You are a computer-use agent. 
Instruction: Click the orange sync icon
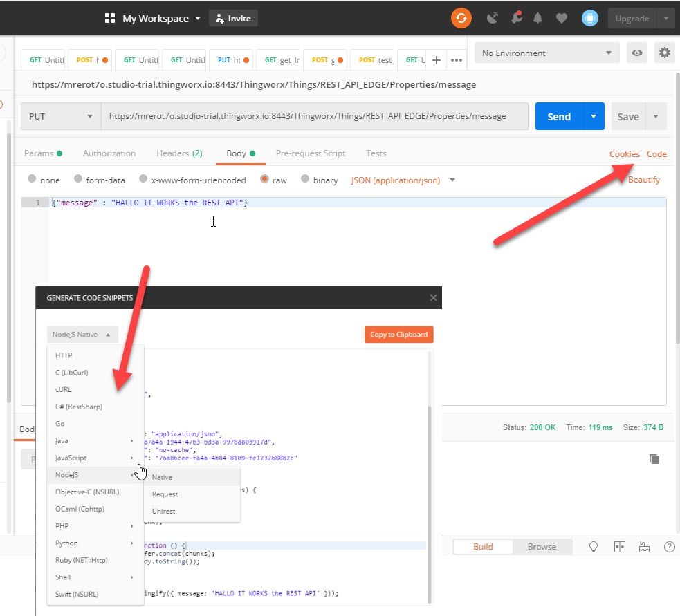click(461, 18)
